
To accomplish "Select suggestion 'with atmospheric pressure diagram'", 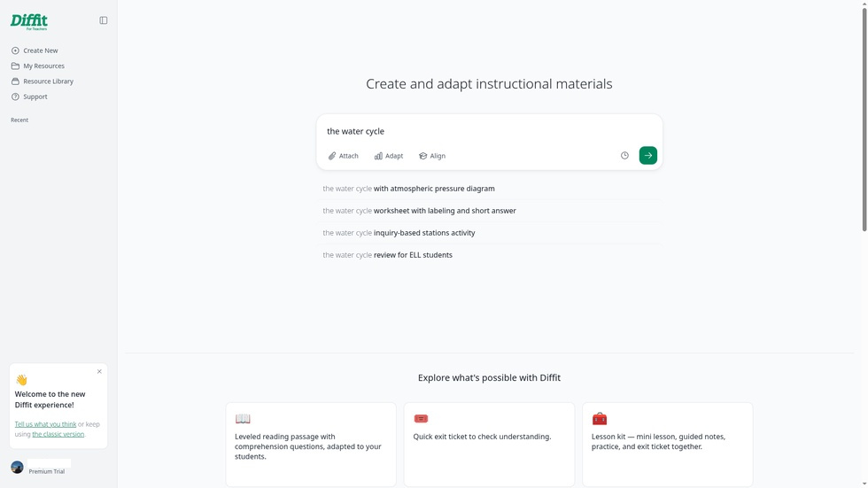I will tap(489, 189).
